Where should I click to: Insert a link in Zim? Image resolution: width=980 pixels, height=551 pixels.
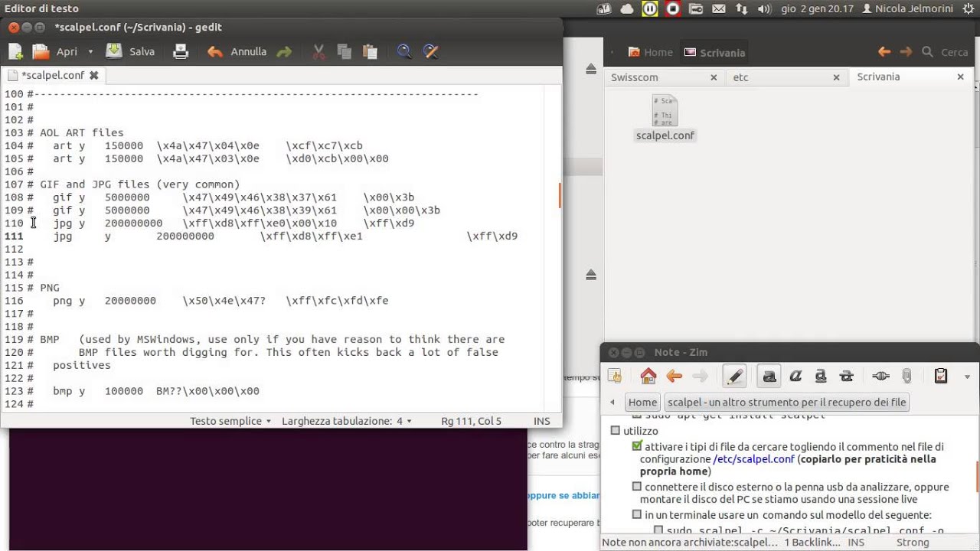pyautogui.click(x=880, y=376)
